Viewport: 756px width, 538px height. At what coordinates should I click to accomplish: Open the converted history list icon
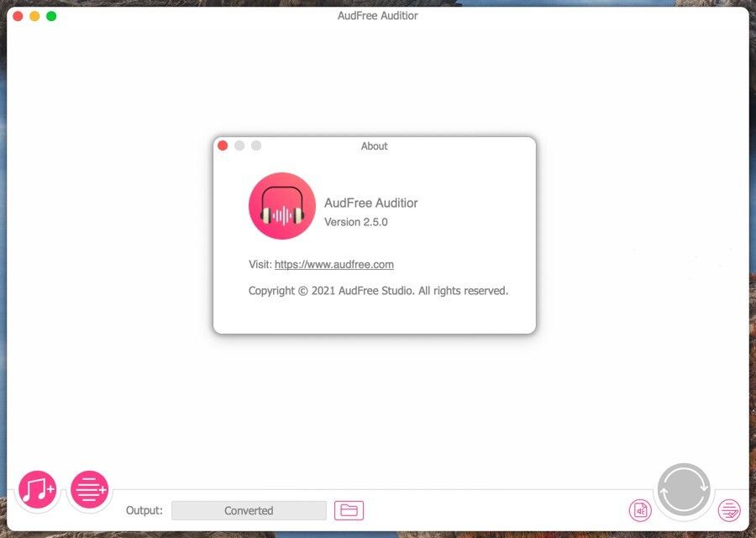(x=729, y=510)
